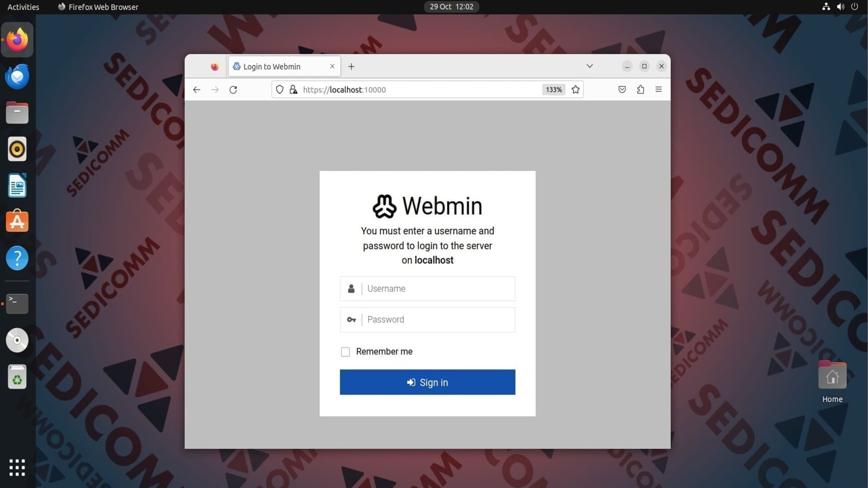
Task: Open the Save to Pocket icon
Action: click(x=622, y=89)
